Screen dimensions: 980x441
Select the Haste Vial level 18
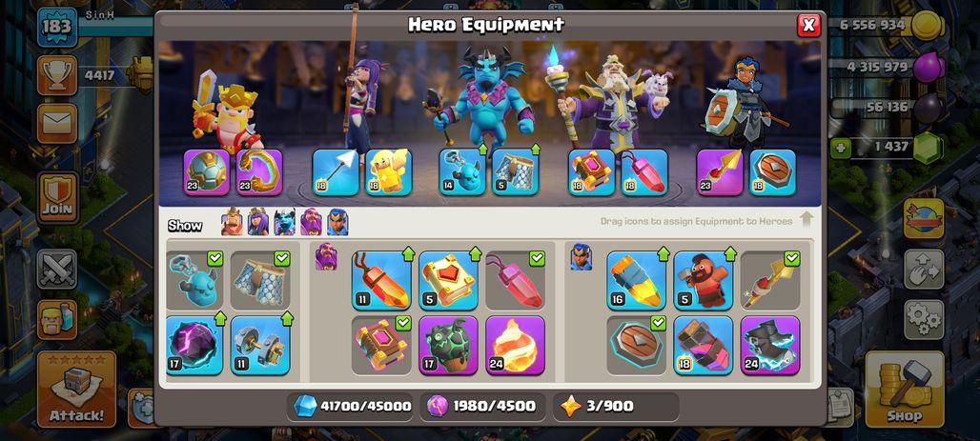click(704, 345)
